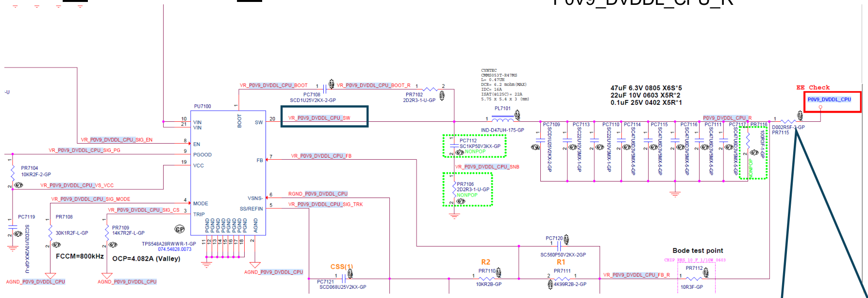Click the NONPOP label next to PC7112
868x298 pixels.
click(475, 151)
